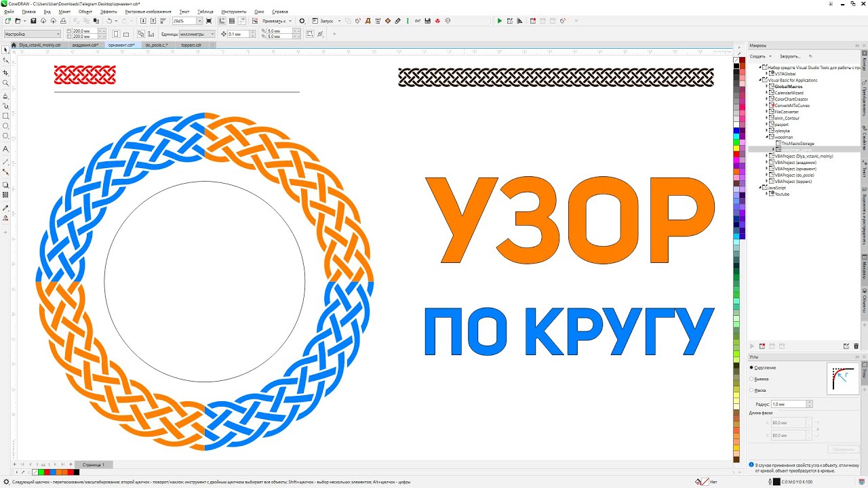Image resolution: width=868 pixels, height=488 pixels.
Task: Switch to the Dlya_vstavki_molniy.cdr tab
Action: [40, 45]
